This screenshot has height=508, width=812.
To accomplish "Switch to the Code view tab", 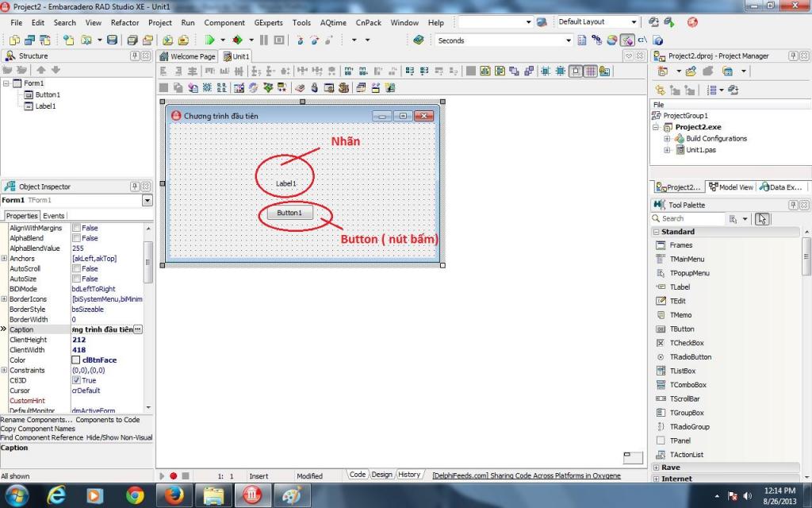I will [357, 475].
